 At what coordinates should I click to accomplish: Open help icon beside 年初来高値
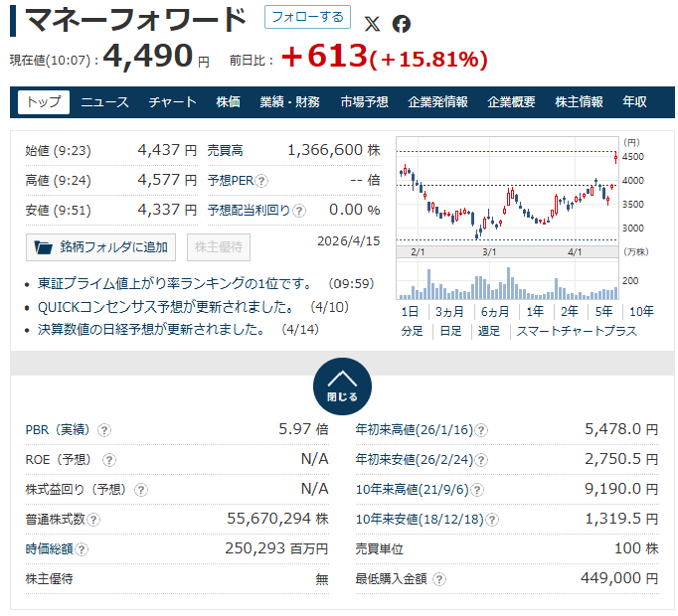[481, 430]
